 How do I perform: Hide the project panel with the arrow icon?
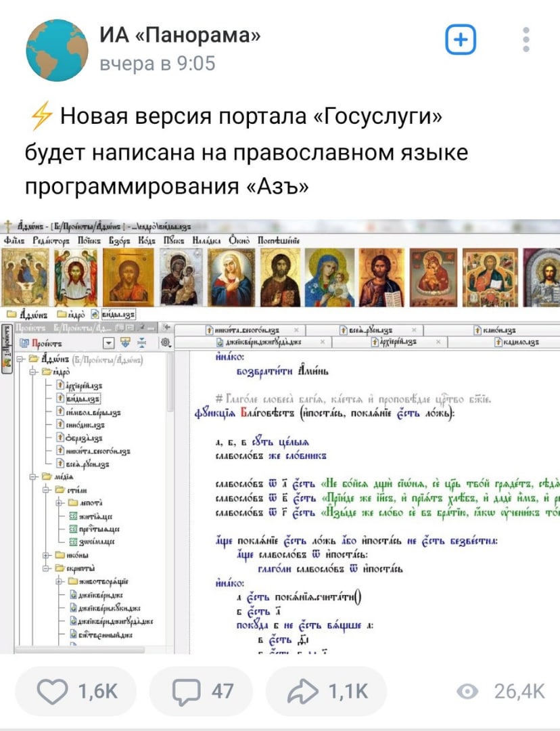point(165,328)
